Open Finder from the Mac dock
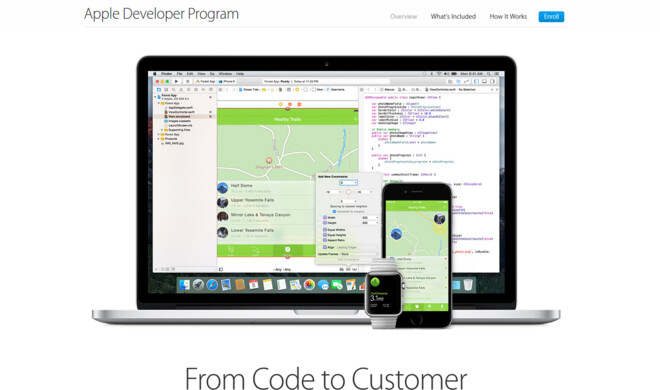Image resolution: width=660 pixels, height=390 pixels. 184,285
